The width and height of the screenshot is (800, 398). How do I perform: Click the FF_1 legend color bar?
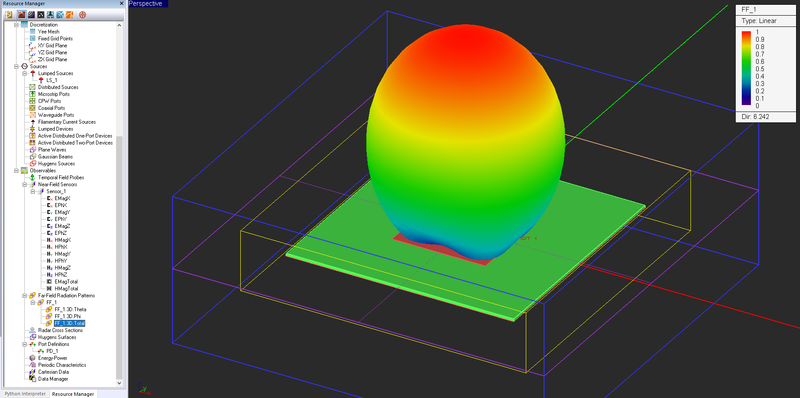(x=746, y=68)
